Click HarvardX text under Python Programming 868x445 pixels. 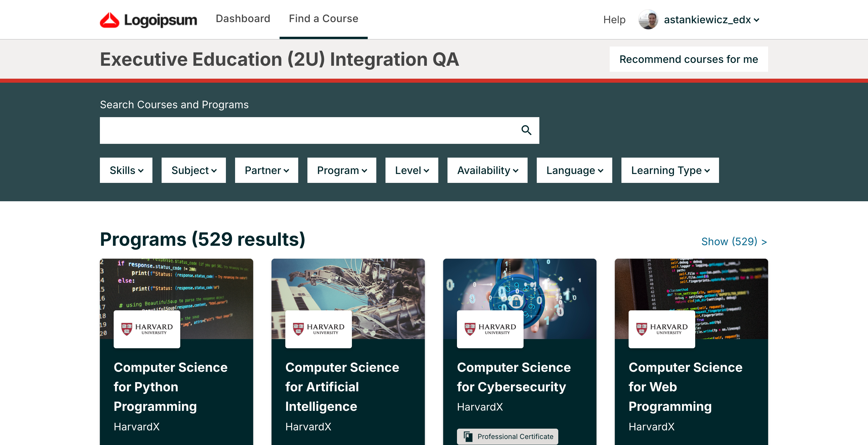click(x=136, y=426)
